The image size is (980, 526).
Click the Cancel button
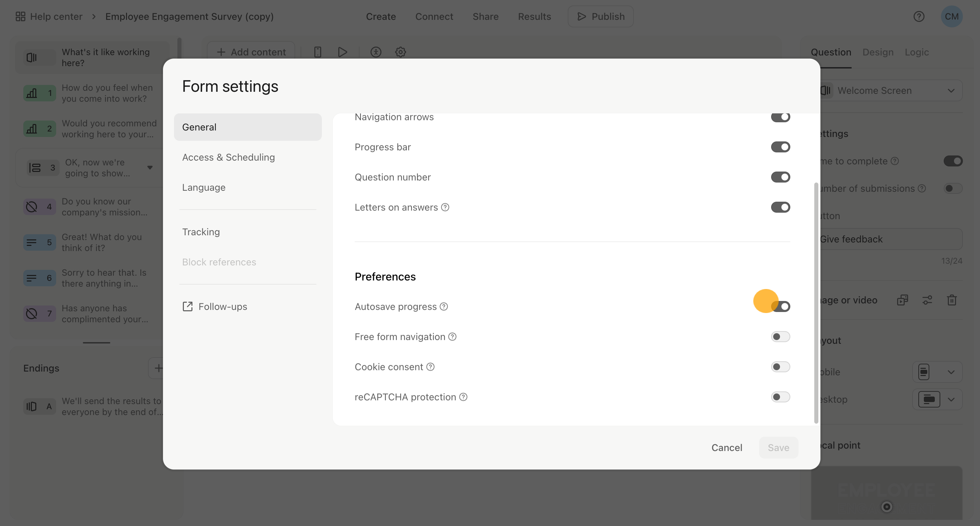click(727, 448)
